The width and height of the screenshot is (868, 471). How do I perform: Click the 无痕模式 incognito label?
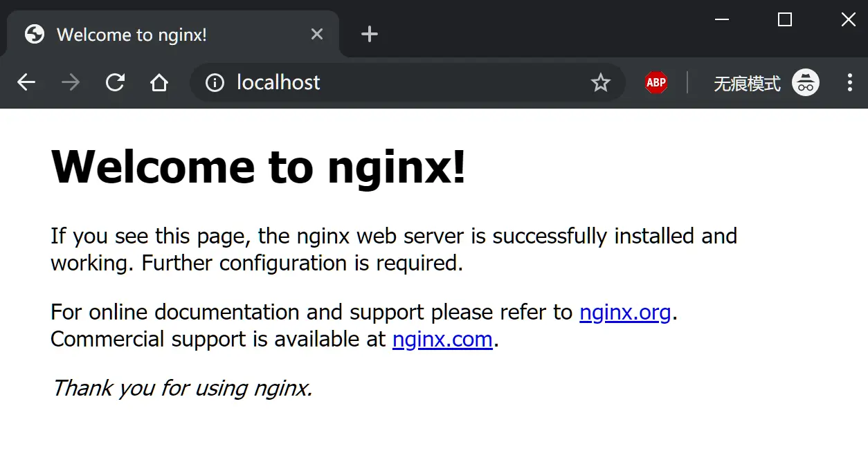746,82
